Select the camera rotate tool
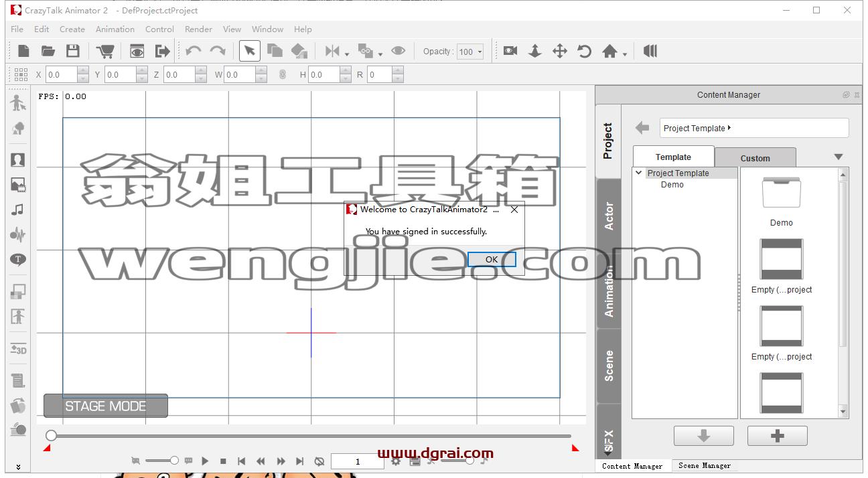 [585, 51]
